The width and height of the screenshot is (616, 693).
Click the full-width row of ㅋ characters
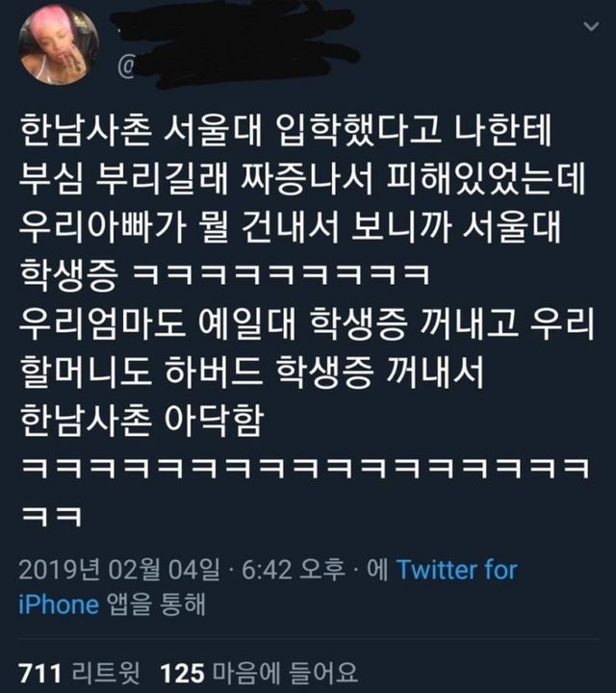305,469
